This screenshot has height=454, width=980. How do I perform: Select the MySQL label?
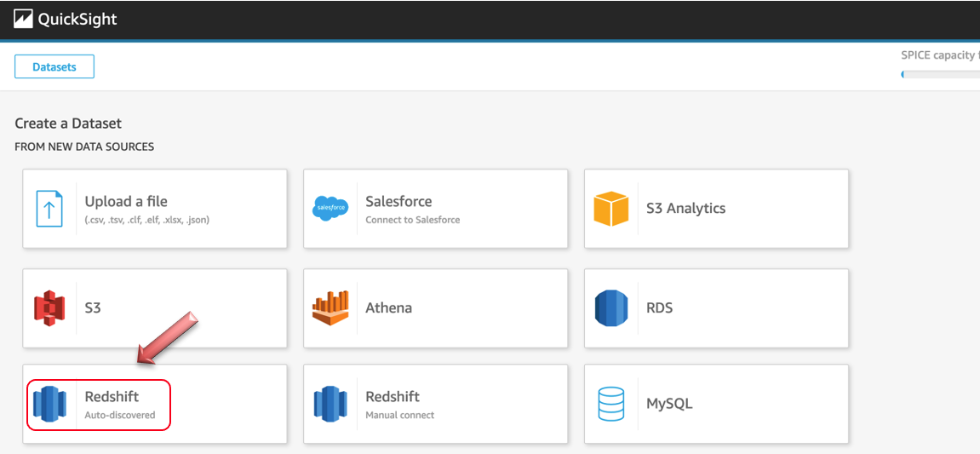[669, 404]
